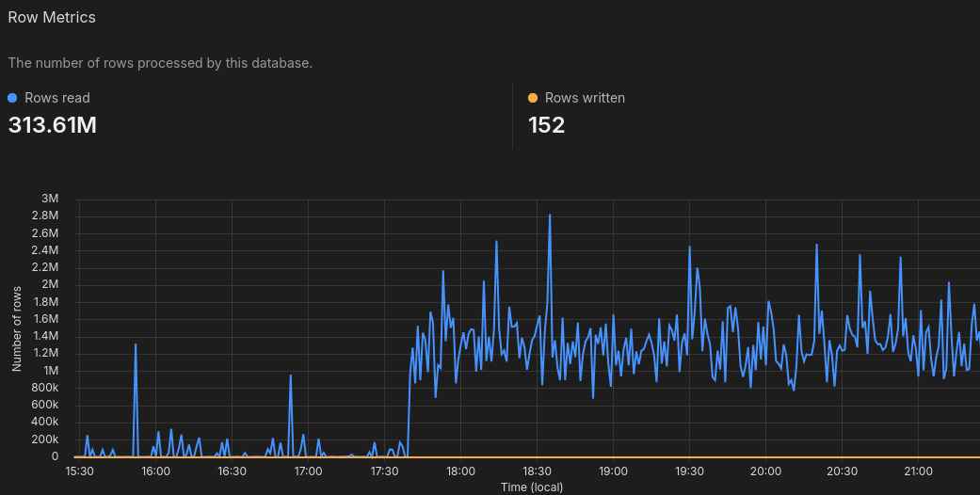Click the Time (local) axis title
980x495 pixels.
click(x=532, y=487)
